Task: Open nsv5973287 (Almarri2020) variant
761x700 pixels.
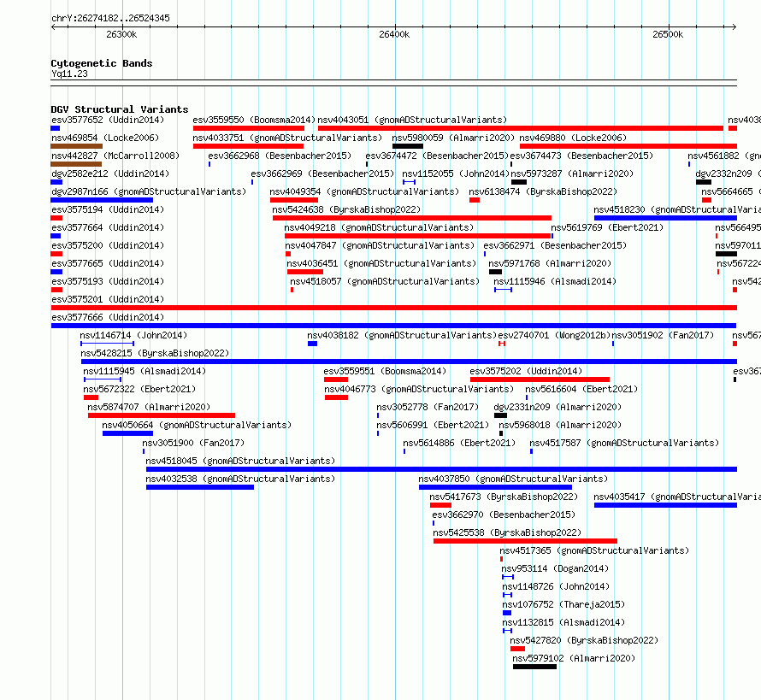Action: tap(572, 174)
